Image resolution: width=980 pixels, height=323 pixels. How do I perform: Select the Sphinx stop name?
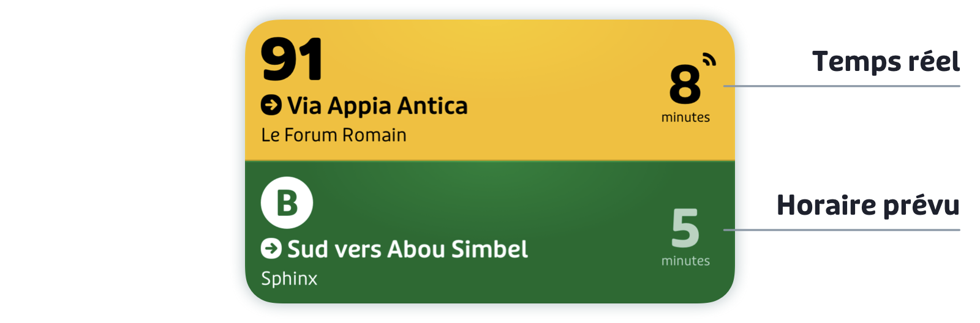(289, 278)
